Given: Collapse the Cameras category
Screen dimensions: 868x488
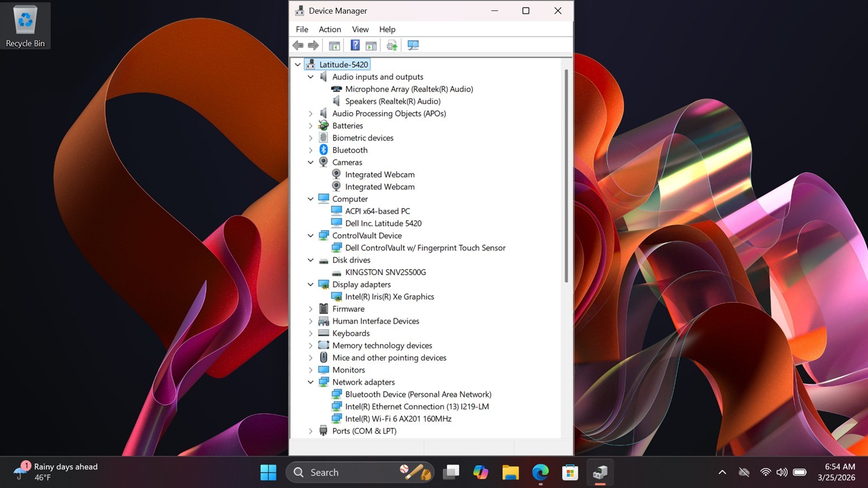Looking at the screenshot, I should (x=311, y=162).
